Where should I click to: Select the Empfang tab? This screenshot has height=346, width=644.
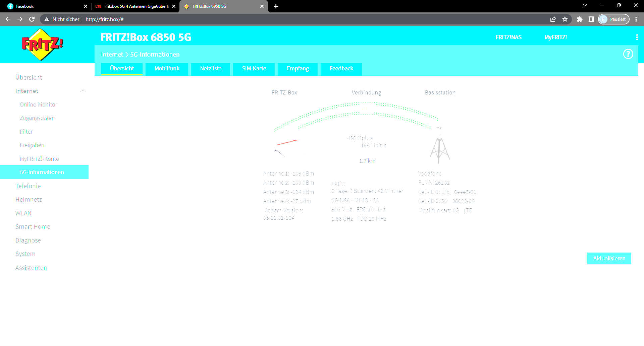[x=298, y=69]
